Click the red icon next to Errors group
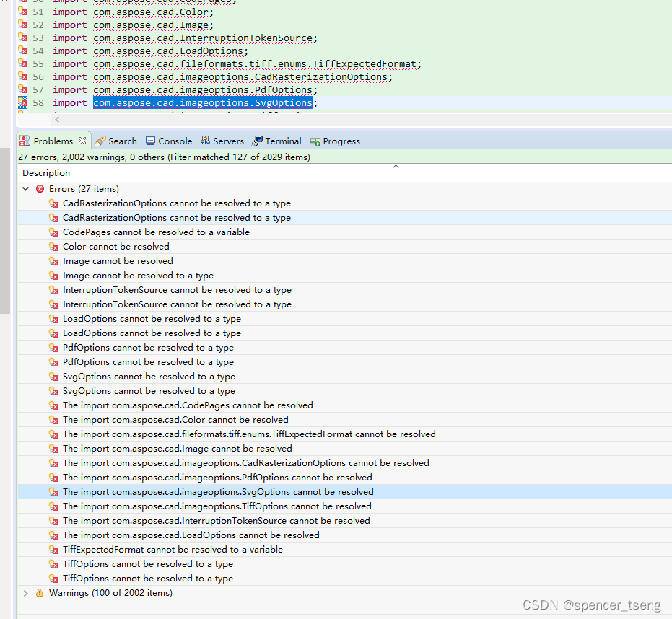This screenshot has height=619, width=672. (x=41, y=188)
